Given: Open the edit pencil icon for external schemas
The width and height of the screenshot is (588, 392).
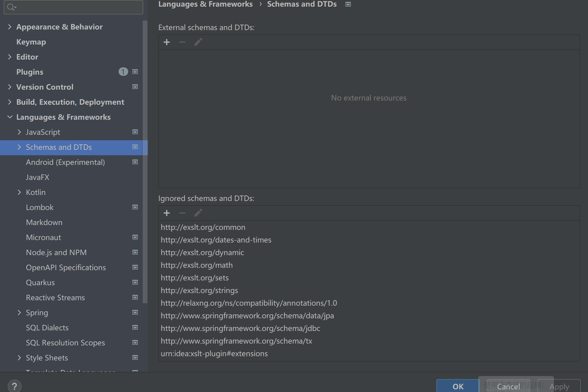Looking at the screenshot, I should click(x=198, y=42).
